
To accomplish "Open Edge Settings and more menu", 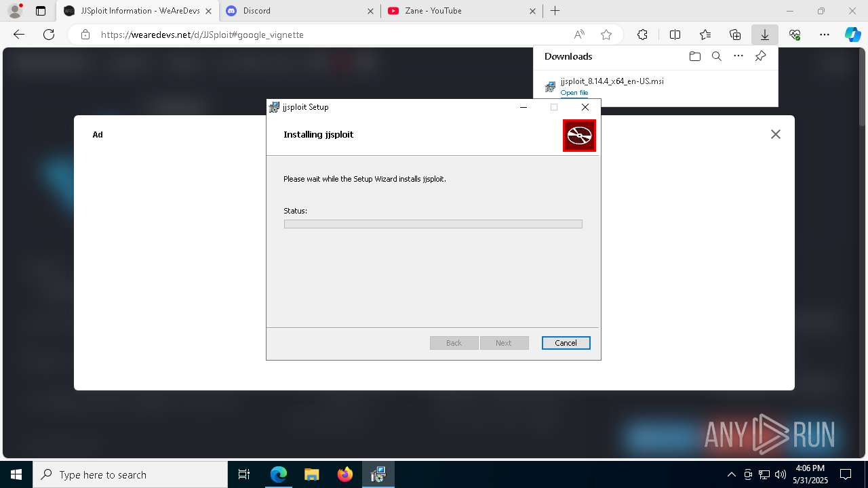I will pos(825,35).
